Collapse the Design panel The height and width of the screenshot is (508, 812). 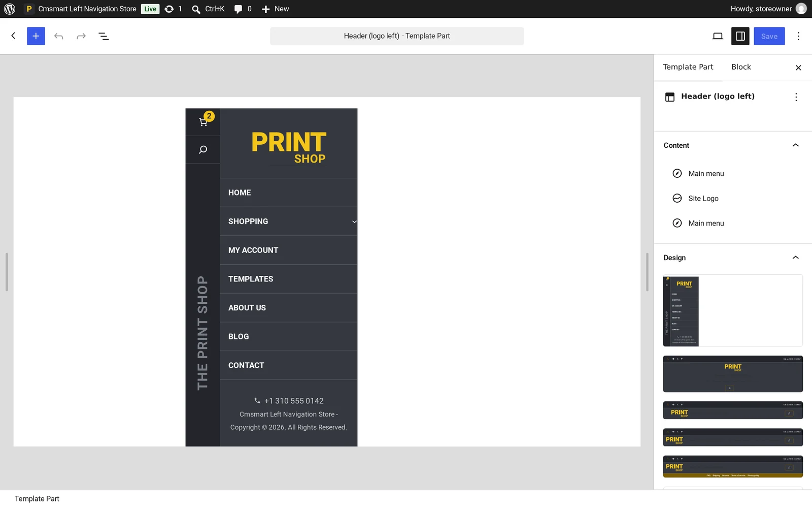[795, 258]
